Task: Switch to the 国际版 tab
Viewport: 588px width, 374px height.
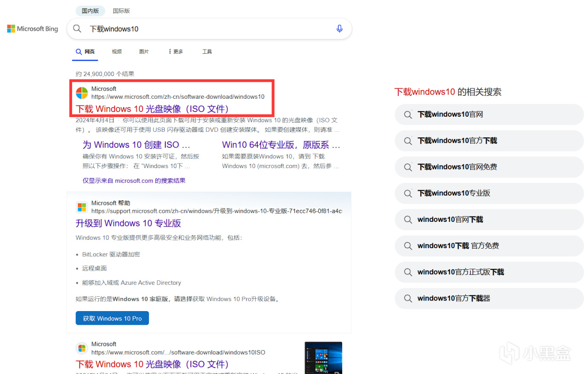Action: tap(121, 11)
